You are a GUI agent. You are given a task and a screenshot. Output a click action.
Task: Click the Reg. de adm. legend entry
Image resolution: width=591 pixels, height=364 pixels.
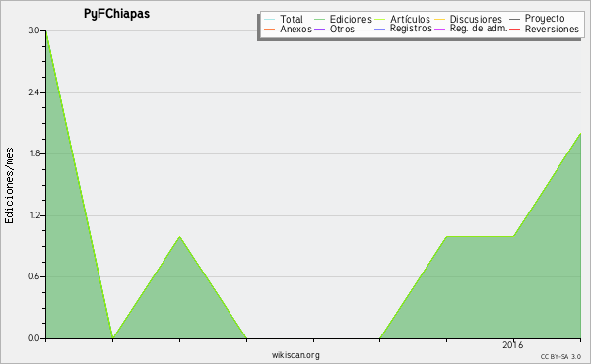coord(471,29)
